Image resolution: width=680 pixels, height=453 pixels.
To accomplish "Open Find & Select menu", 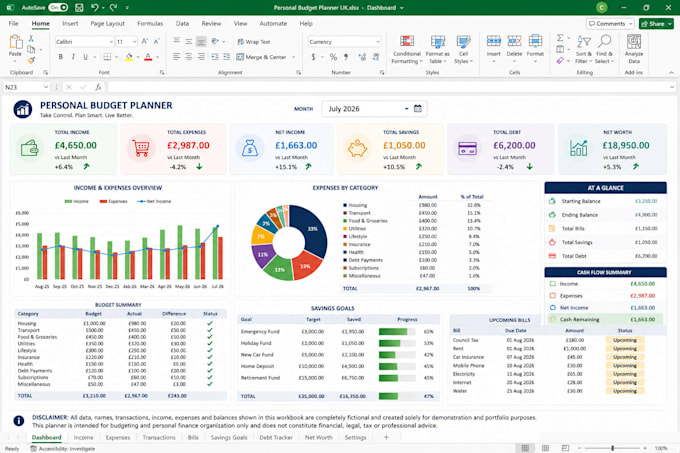I will (x=605, y=49).
